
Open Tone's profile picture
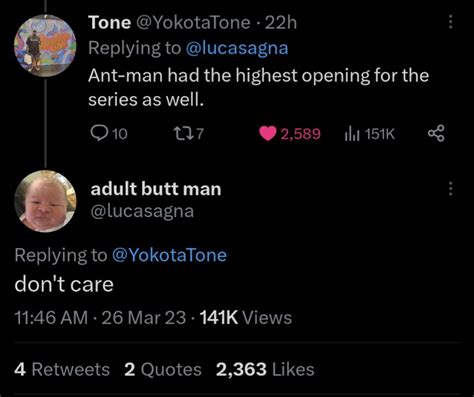(45, 46)
